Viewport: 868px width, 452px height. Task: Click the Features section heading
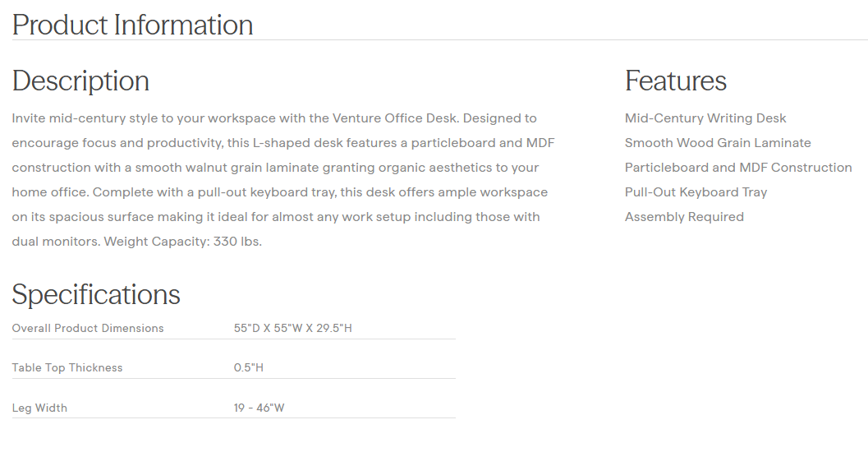coord(675,81)
